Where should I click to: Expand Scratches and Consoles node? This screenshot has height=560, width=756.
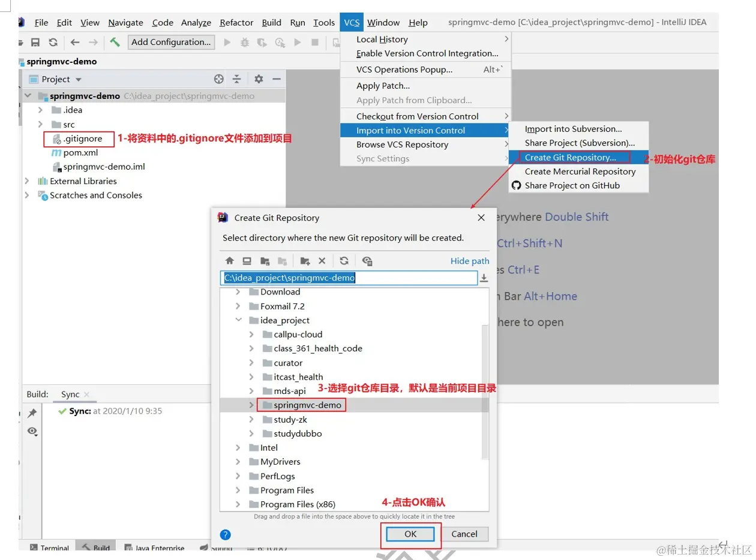tap(27, 195)
